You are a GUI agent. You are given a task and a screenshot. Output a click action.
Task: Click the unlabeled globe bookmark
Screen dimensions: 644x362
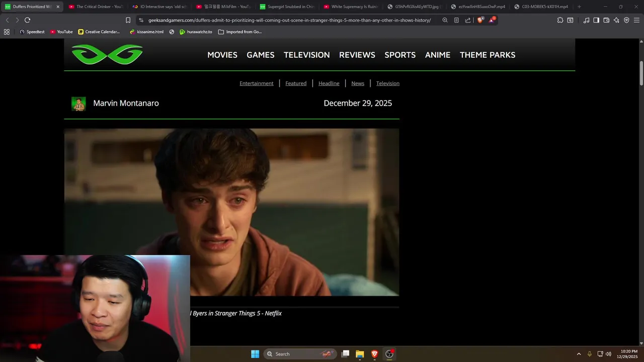click(172, 32)
